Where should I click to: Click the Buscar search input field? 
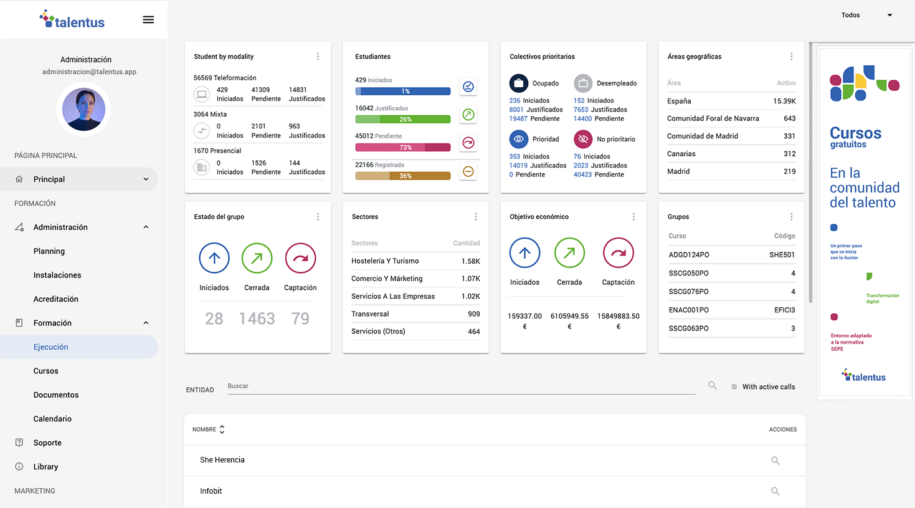click(460, 386)
